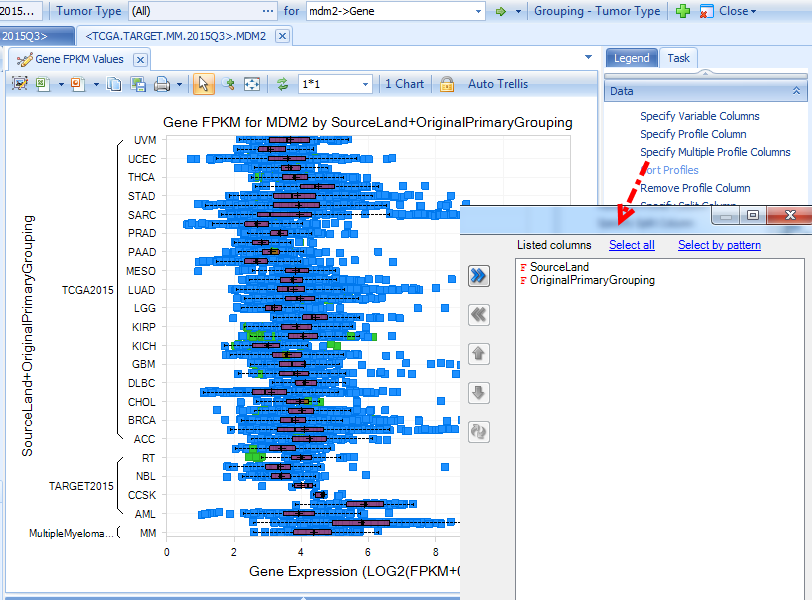Open the Excel export dropdown arrow
The width and height of the screenshot is (812, 600).
tap(61, 84)
